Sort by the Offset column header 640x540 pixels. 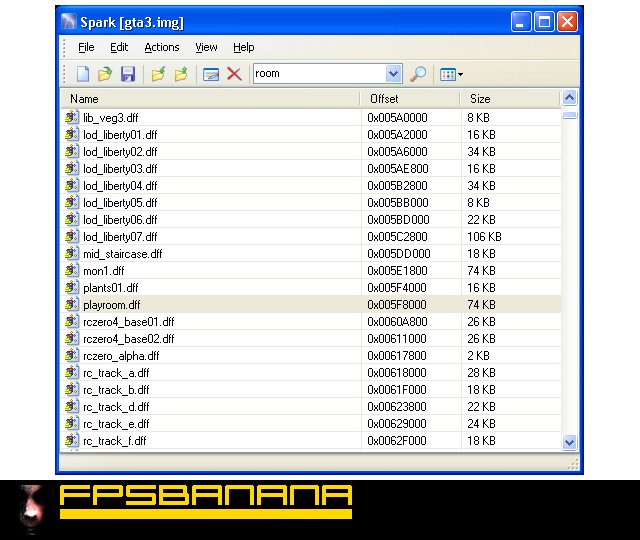pyautogui.click(x=410, y=99)
